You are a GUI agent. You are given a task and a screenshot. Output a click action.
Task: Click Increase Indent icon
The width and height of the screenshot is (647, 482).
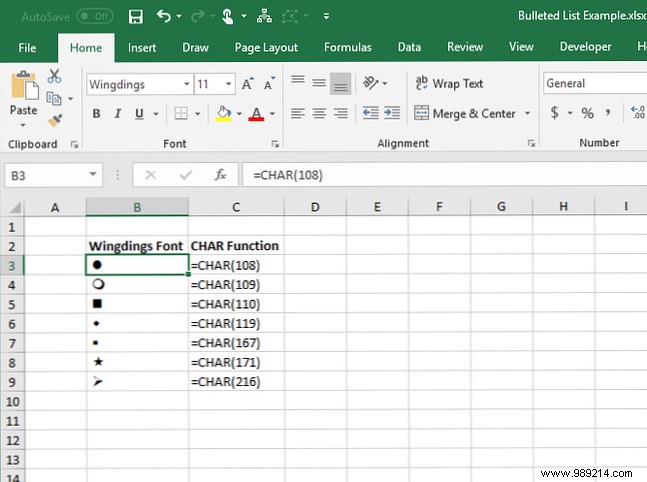[392, 113]
